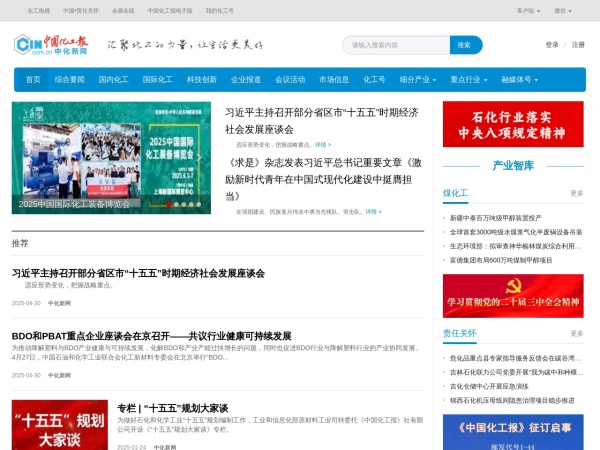The image size is (600, 450).
Task: Expand the 融媒体号 navigation dropdown
Action: click(520, 80)
